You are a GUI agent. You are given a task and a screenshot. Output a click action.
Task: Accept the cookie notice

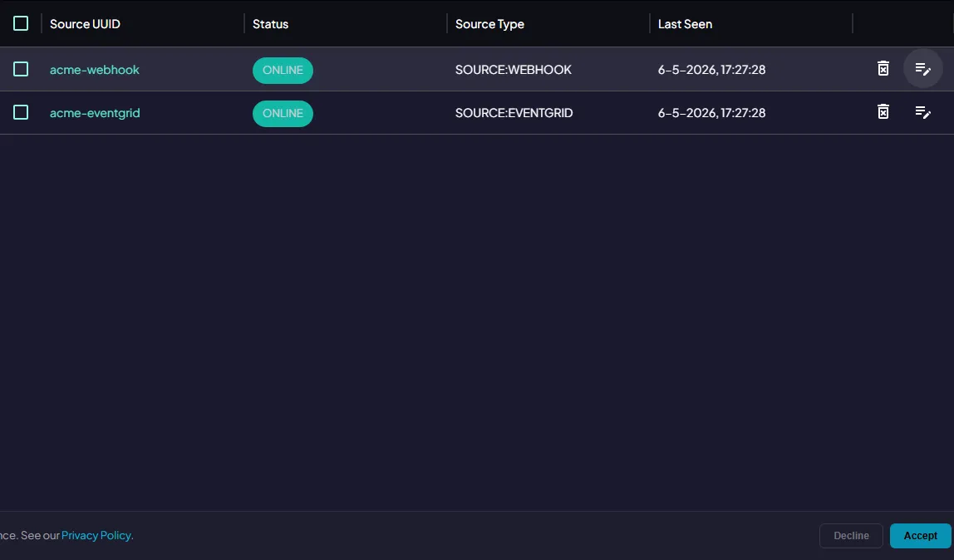point(920,536)
